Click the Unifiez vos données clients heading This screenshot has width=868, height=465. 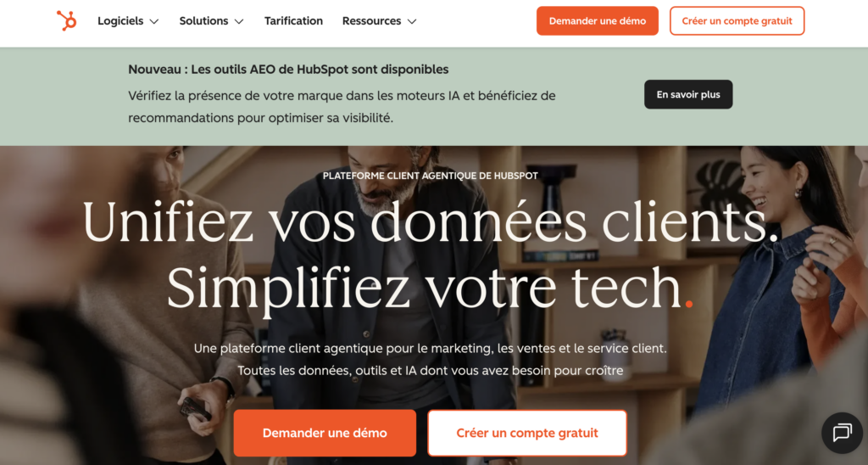[x=431, y=223]
